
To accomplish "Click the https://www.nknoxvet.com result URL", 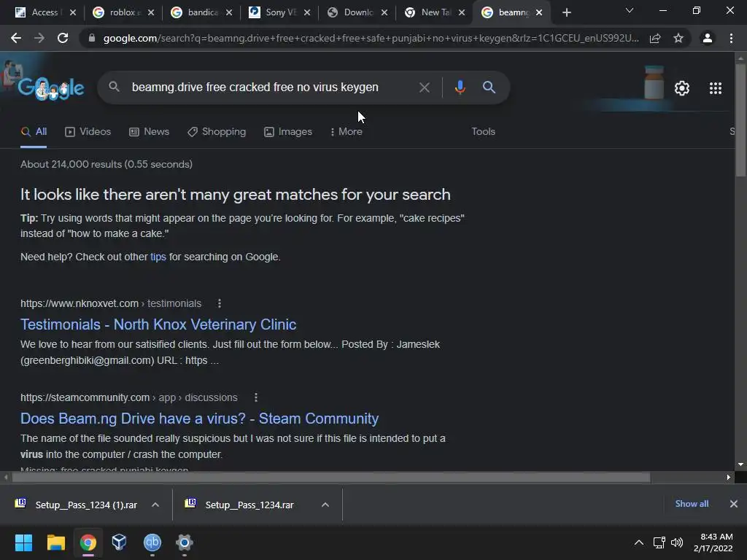I will coord(111,303).
